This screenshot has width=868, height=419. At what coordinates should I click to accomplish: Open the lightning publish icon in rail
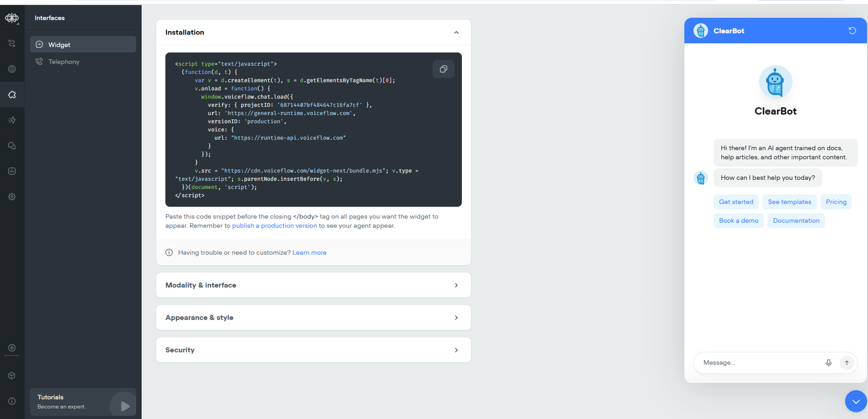[12, 120]
